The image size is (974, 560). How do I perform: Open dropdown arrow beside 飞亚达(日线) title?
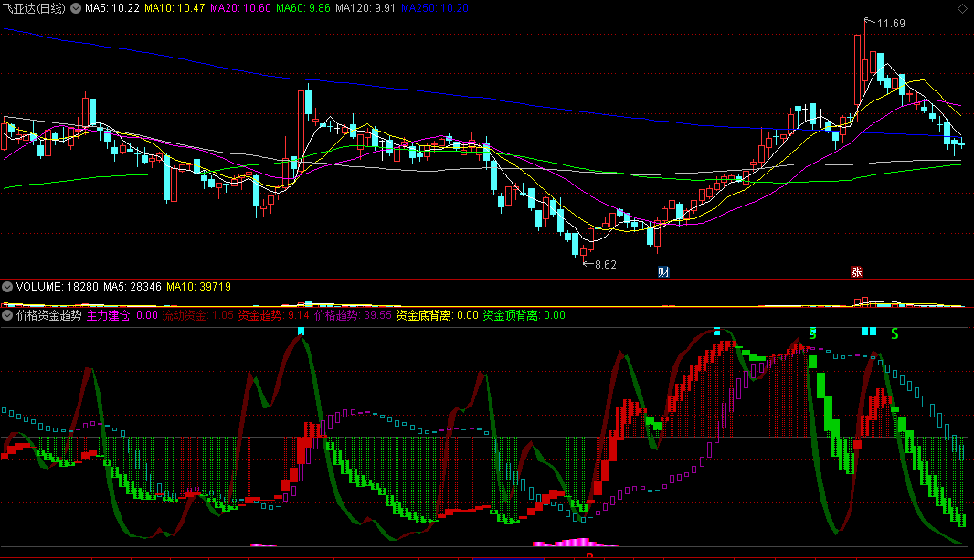[x=76, y=9]
